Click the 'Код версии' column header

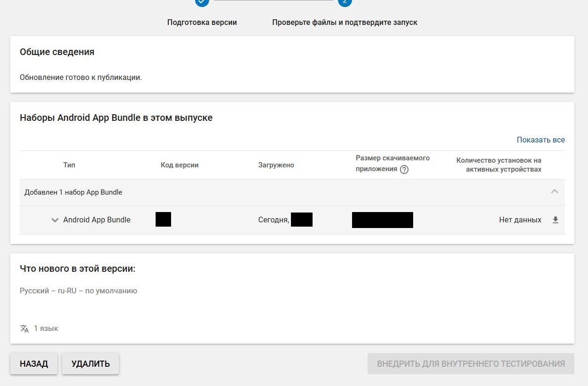pos(180,165)
